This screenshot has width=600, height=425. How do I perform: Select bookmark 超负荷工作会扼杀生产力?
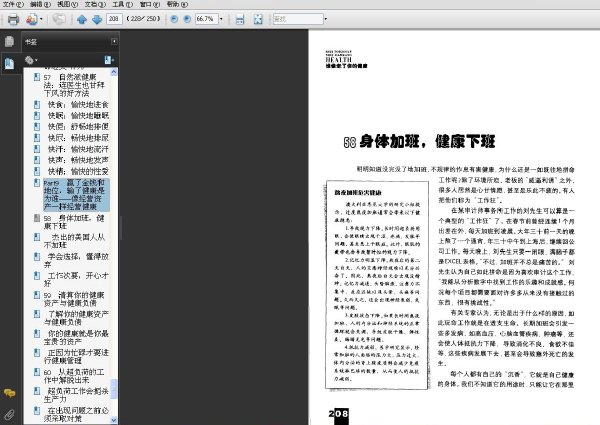[x=76, y=395]
